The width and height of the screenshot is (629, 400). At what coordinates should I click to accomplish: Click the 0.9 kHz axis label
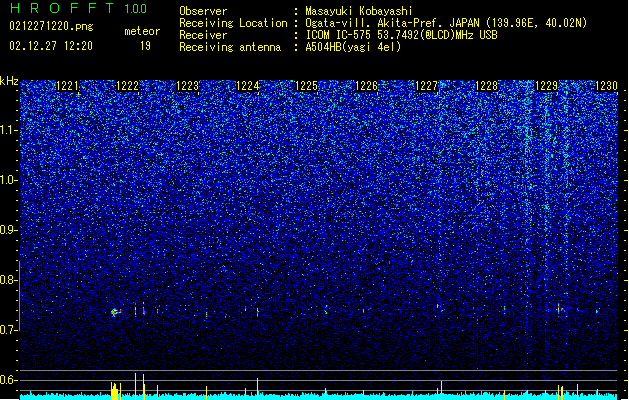coord(9,230)
